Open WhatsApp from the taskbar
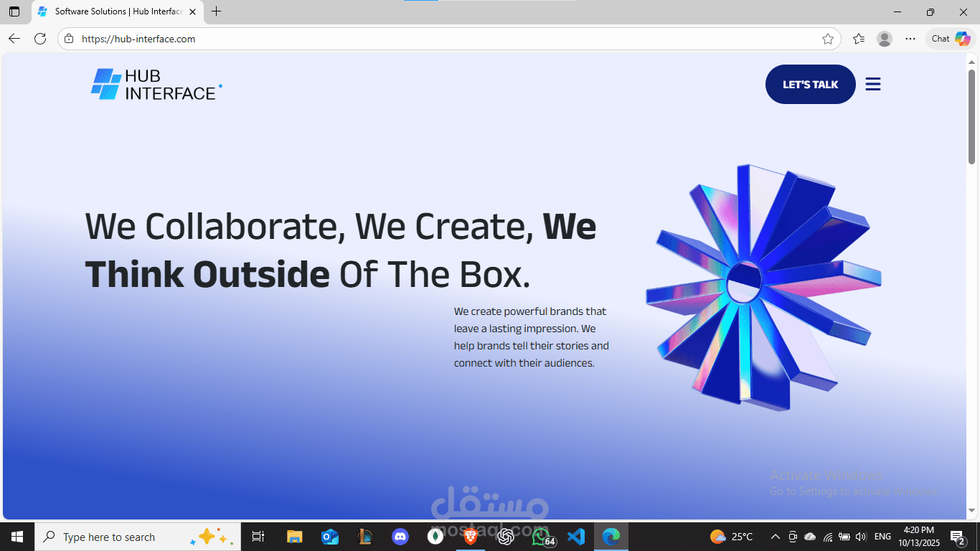The height and width of the screenshot is (551, 980). (x=542, y=537)
